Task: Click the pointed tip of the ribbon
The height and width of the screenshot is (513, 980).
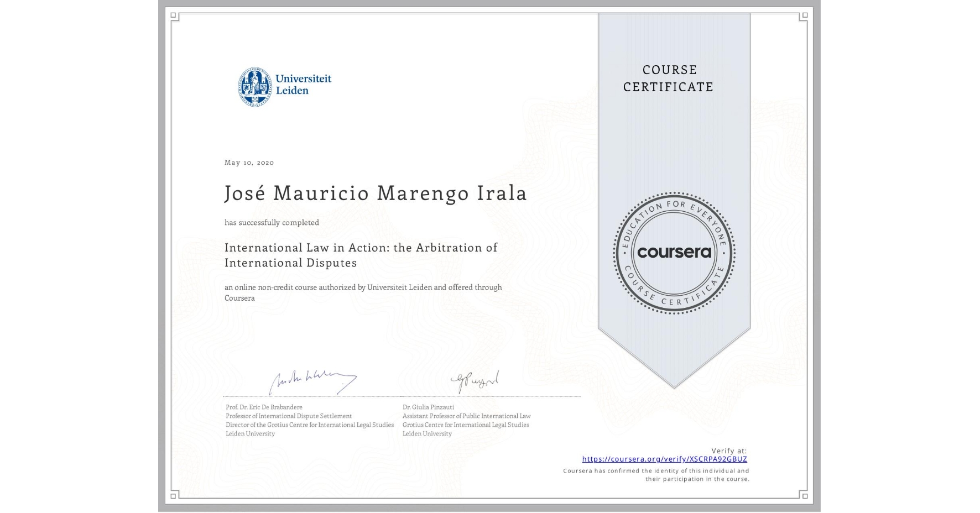Action: pyautogui.click(x=674, y=384)
